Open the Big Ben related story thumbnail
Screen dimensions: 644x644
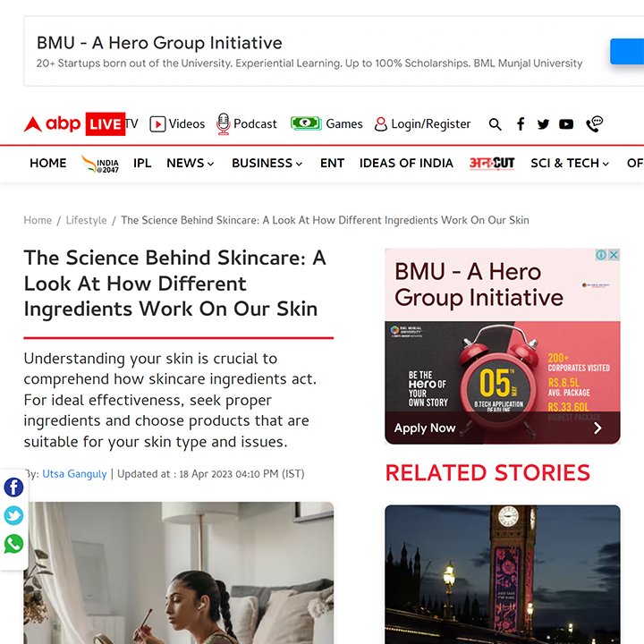tap(503, 574)
